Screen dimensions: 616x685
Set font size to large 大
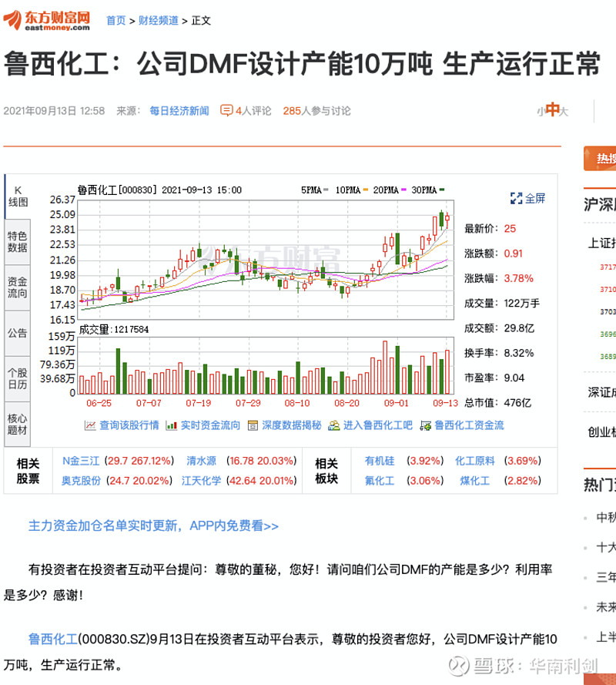click(x=564, y=112)
